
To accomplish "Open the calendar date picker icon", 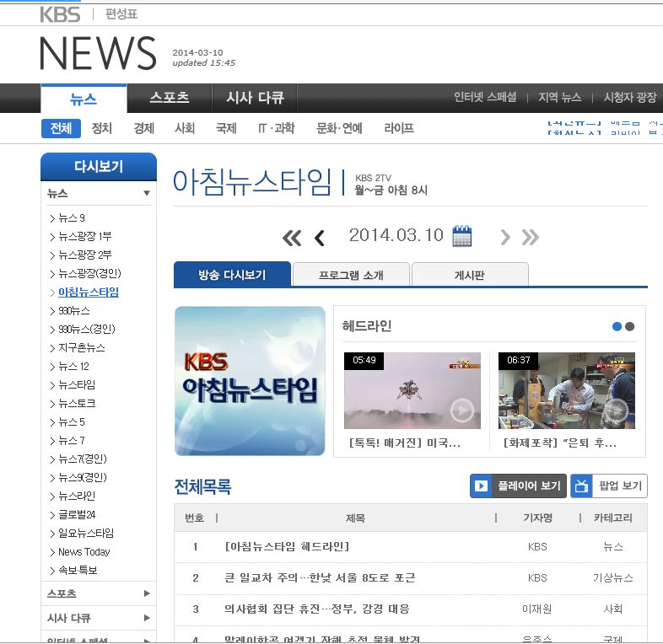I will coord(461,236).
